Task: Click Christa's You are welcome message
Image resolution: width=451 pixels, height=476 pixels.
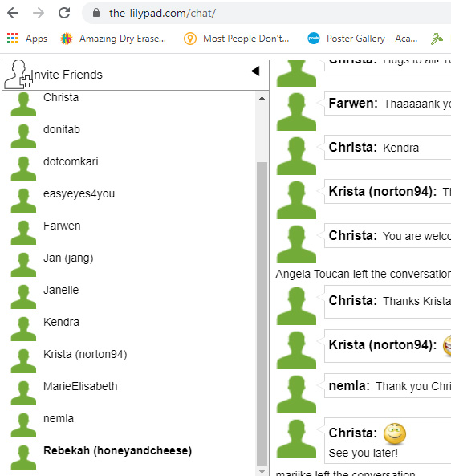Action: coord(388,236)
